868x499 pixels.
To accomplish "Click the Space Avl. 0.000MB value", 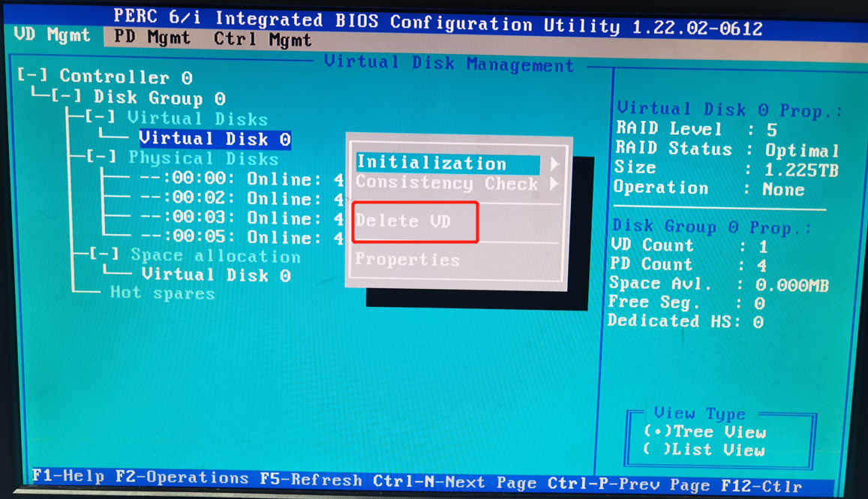I will [x=791, y=285].
